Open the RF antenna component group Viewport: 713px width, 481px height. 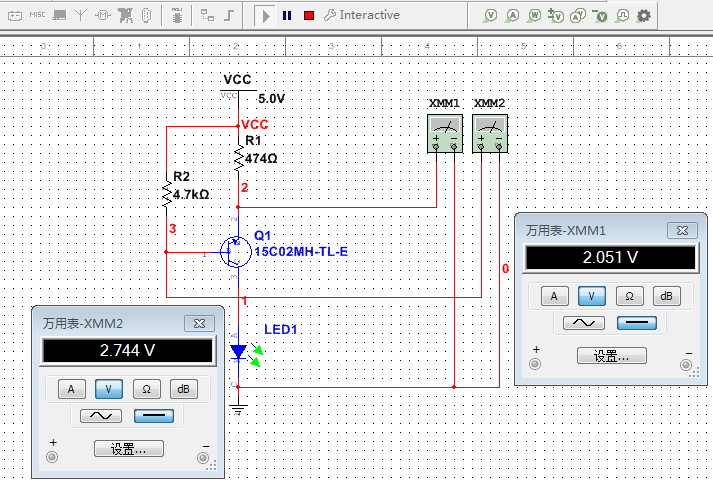point(80,15)
